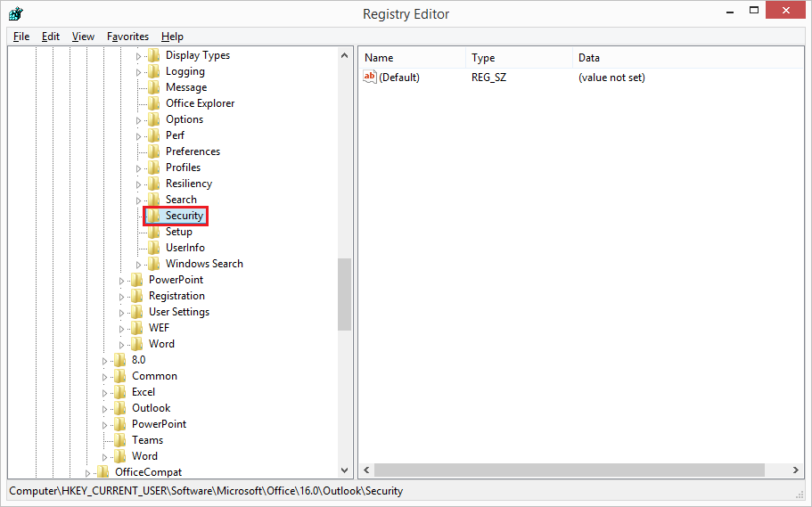Click tree pane scroll up arrow
Viewport: 812px width, 507px height.
pos(344,55)
